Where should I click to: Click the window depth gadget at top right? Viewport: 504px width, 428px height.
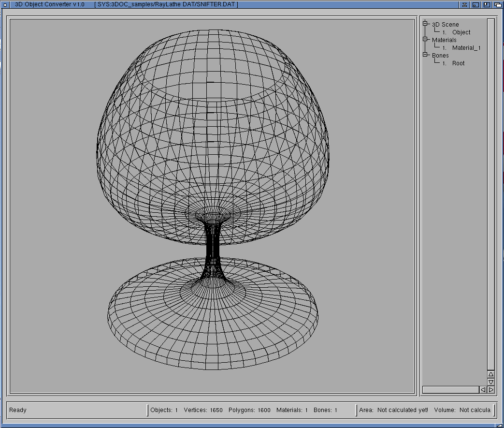(x=497, y=4)
